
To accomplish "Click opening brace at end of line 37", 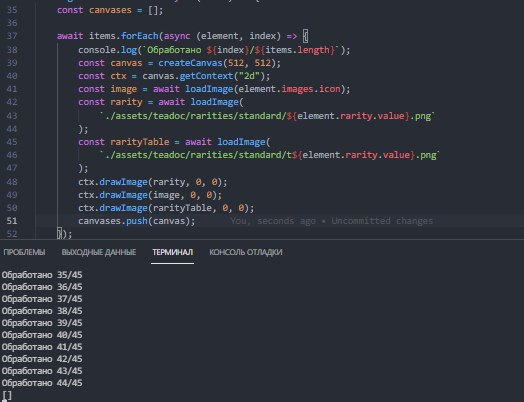I will coord(305,36).
